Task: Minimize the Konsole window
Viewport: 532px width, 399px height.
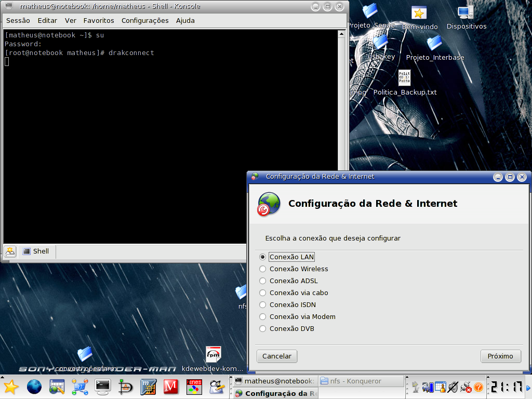Action: 315,7
